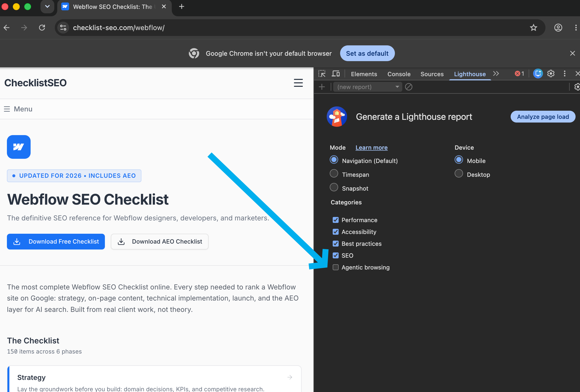The width and height of the screenshot is (580, 392).
Task: Click the clear all reports icon
Action: pyautogui.click(x=408, y=87)
